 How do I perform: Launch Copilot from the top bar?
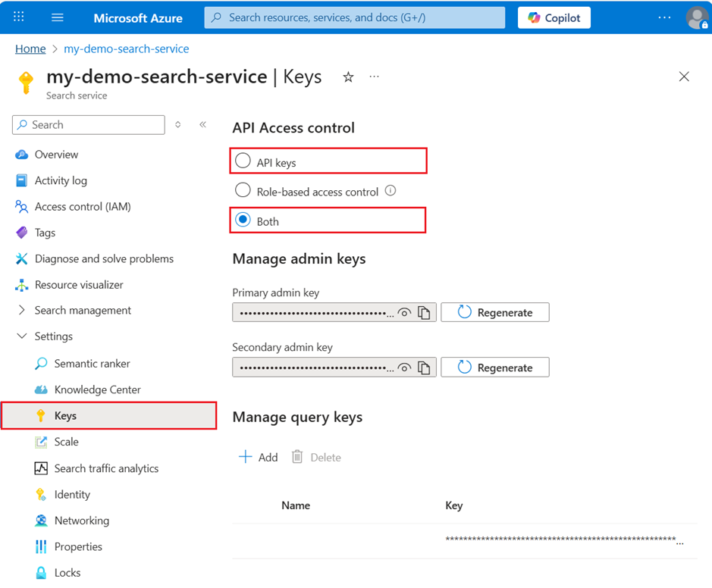point(554,17)
